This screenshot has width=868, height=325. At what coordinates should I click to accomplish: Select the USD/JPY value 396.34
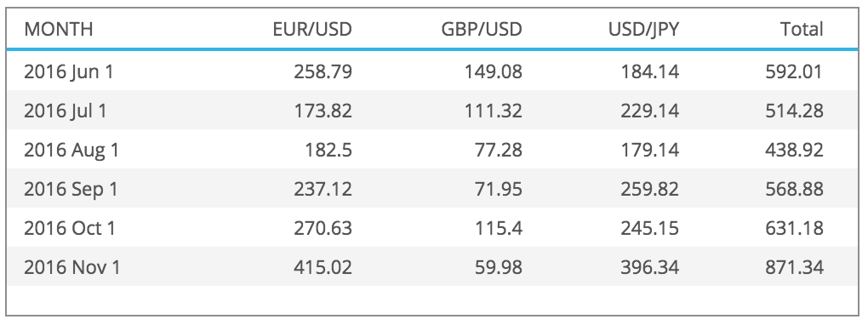(x=650, y=267)
